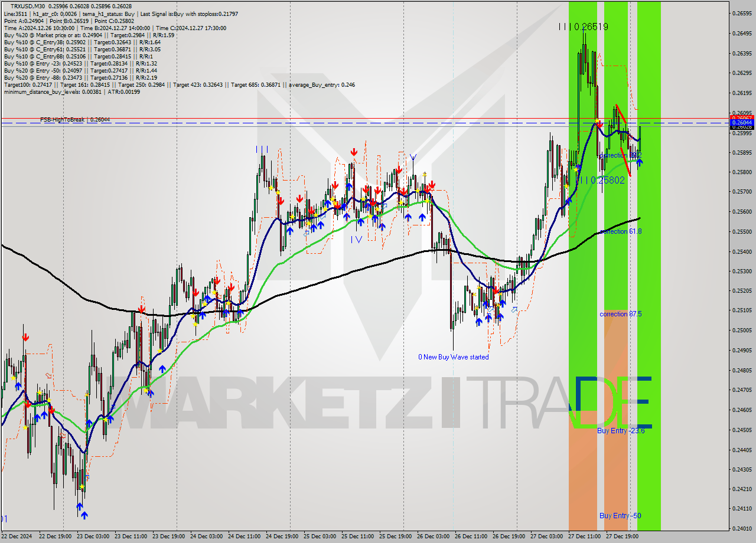The image size is (756, 543).
Task: Click the 0.25300 price axis label
Action: tap(741, 271)
